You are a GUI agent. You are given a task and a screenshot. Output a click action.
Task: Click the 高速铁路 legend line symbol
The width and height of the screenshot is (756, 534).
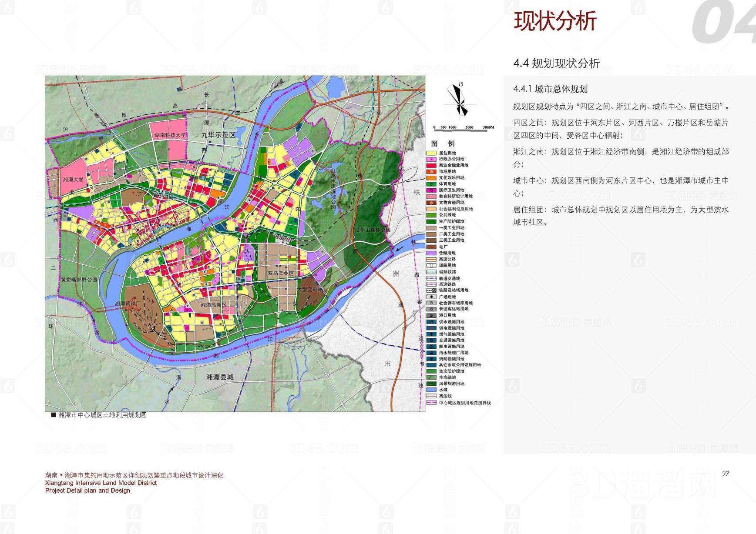tap(431, 284)
